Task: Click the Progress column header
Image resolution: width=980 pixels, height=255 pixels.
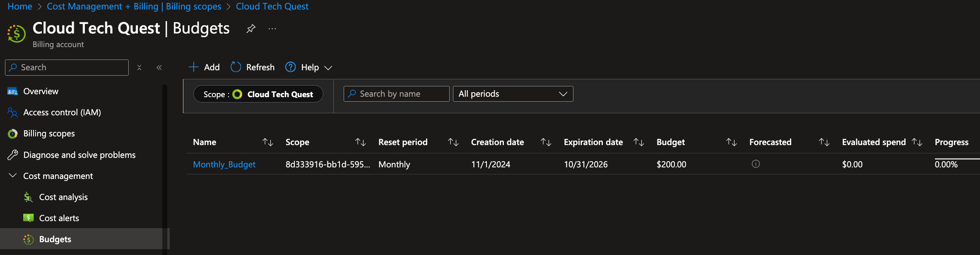Action: tap(952, 142)
